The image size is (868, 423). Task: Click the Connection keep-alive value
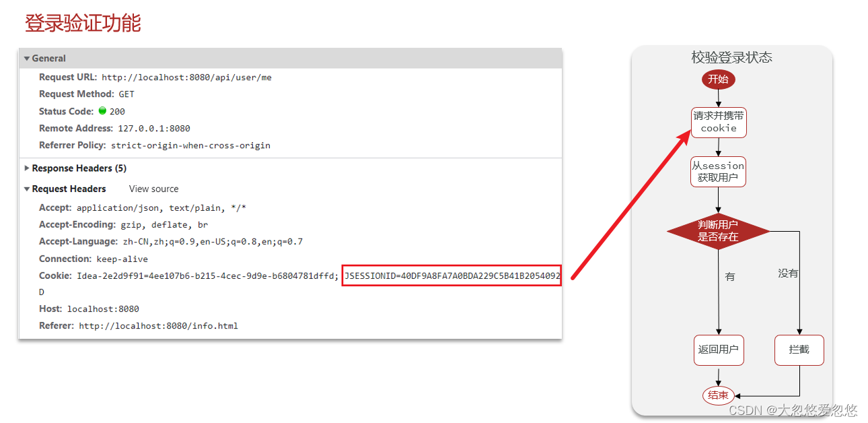click(122, 259)
